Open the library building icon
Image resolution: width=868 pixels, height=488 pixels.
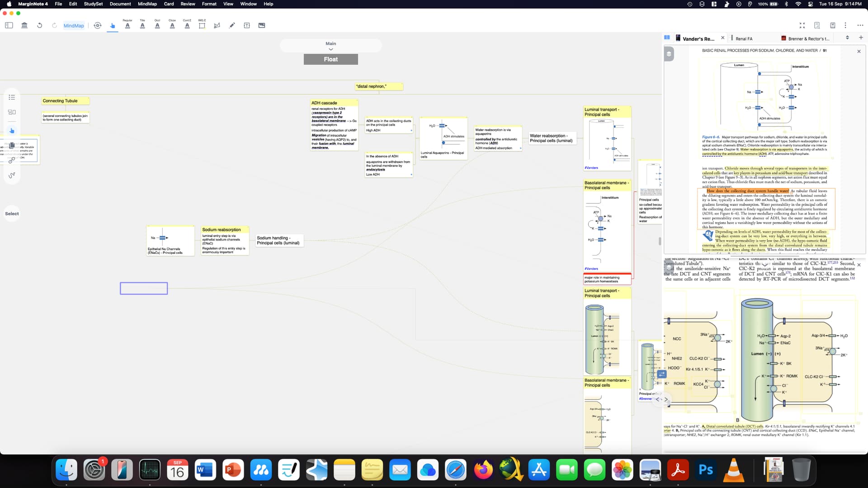pyautogui.click(x=24, y=25)
